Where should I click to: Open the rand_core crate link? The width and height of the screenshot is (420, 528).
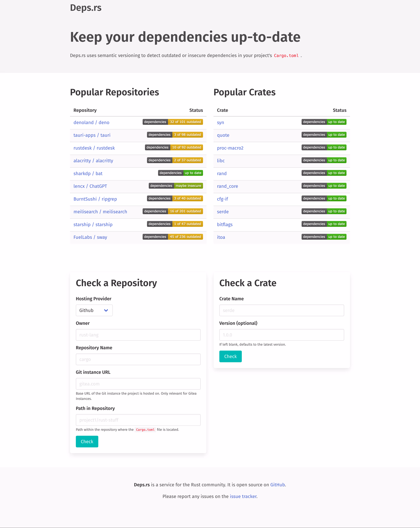[227, 186]
